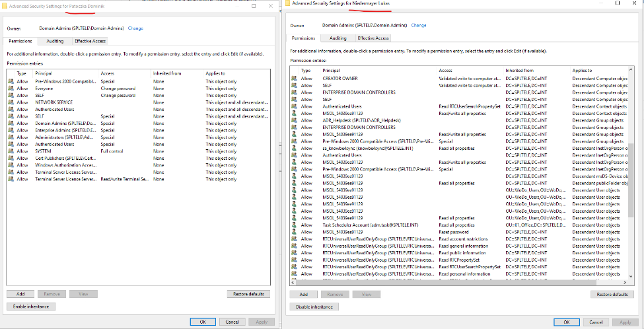Viewport: 644px width, 329px height.
Task: Switch to Effective Access tab in Niedermayer window
Action: [373, 38]
